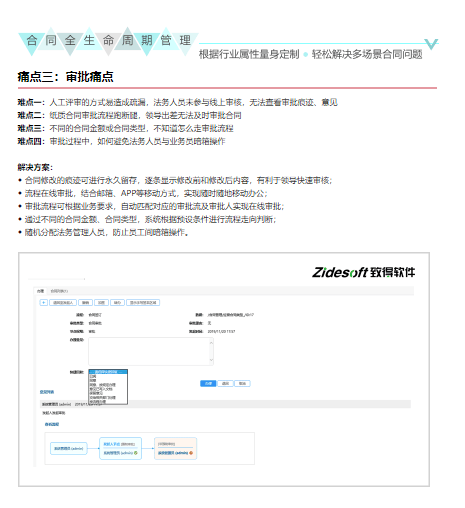Click the Zidesoft 致得软件 logo

(x=363, y=272)
